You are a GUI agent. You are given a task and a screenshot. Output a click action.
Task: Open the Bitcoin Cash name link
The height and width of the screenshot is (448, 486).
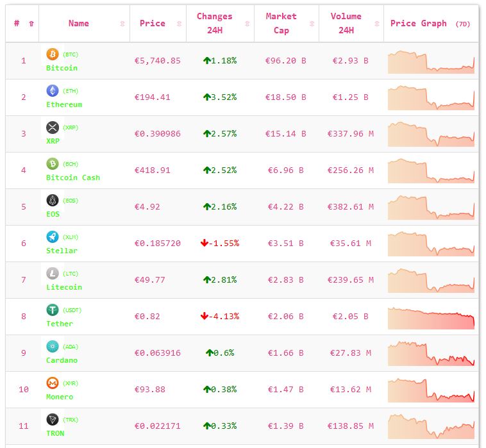(x=73, y=178)
